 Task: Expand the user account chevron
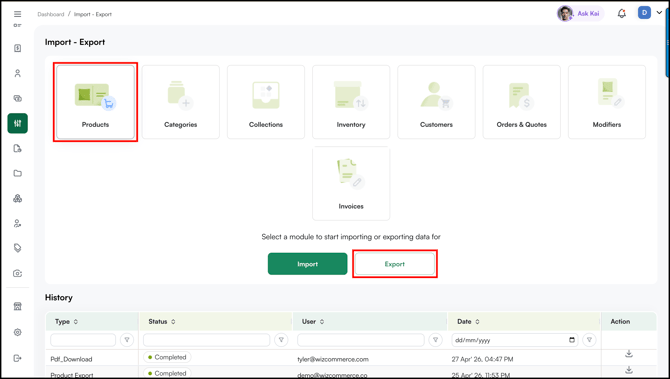[659, 13]
